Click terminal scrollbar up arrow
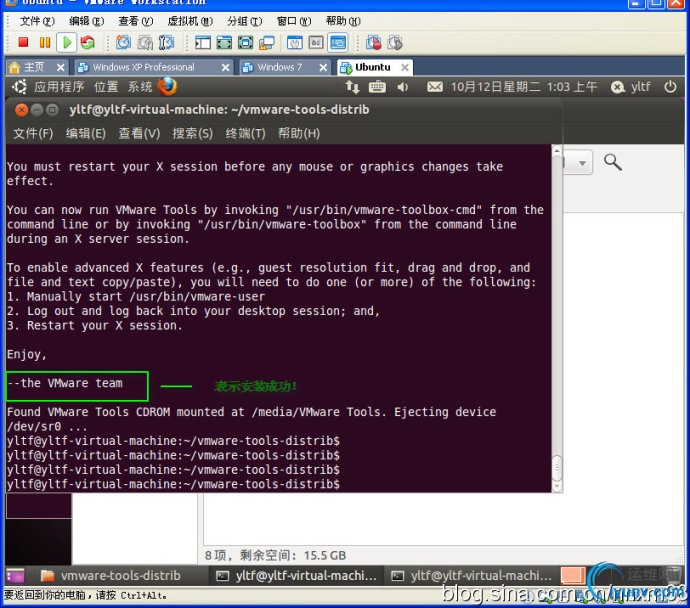 click(557, 151)
